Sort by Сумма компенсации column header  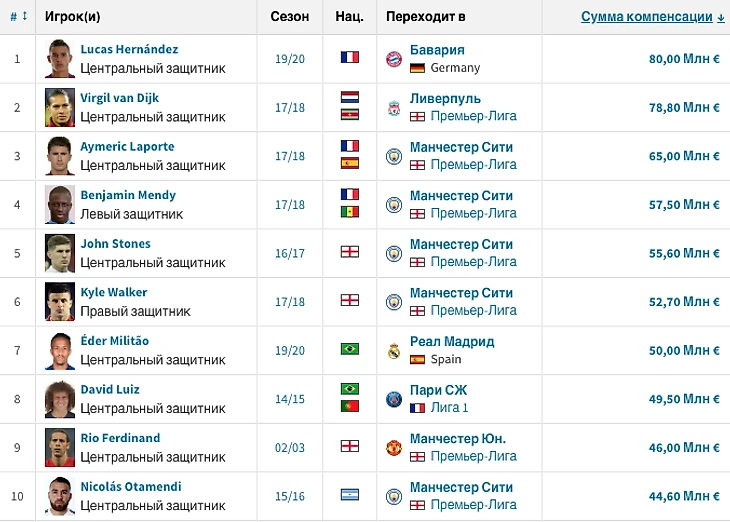[x=653, y=17]
